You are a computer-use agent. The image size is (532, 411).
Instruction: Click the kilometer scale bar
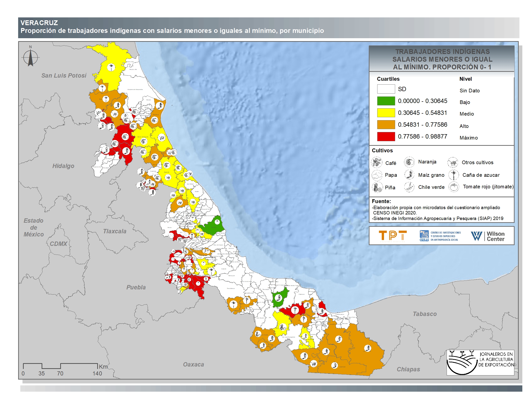[60, 366]
